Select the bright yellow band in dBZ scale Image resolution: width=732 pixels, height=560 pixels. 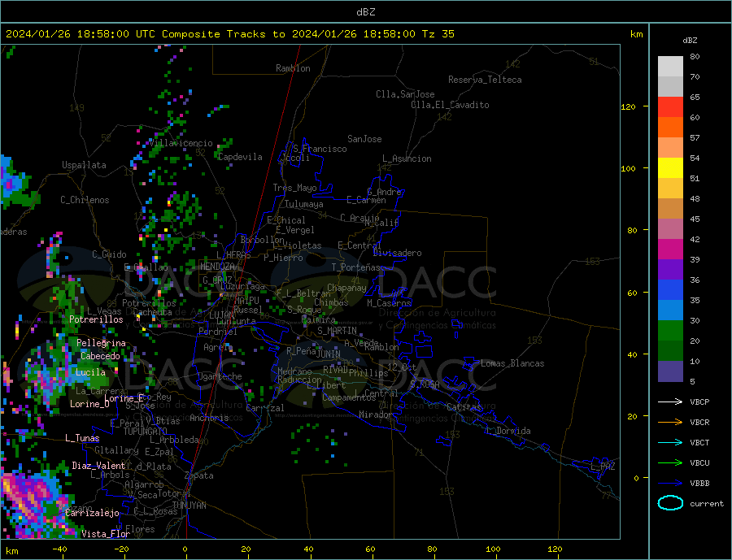(670, 168)
